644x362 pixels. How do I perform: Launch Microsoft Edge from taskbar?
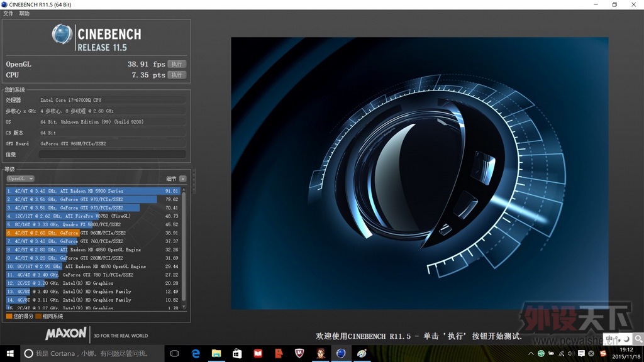point(196,353)
